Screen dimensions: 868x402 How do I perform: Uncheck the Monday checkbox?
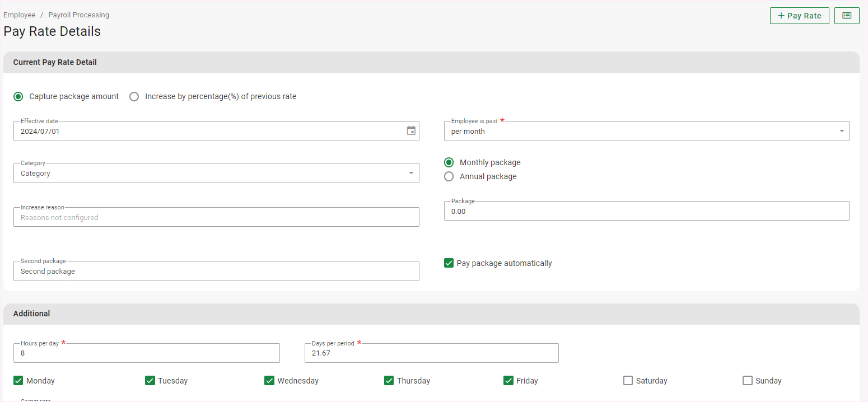(x=18, y=381)
